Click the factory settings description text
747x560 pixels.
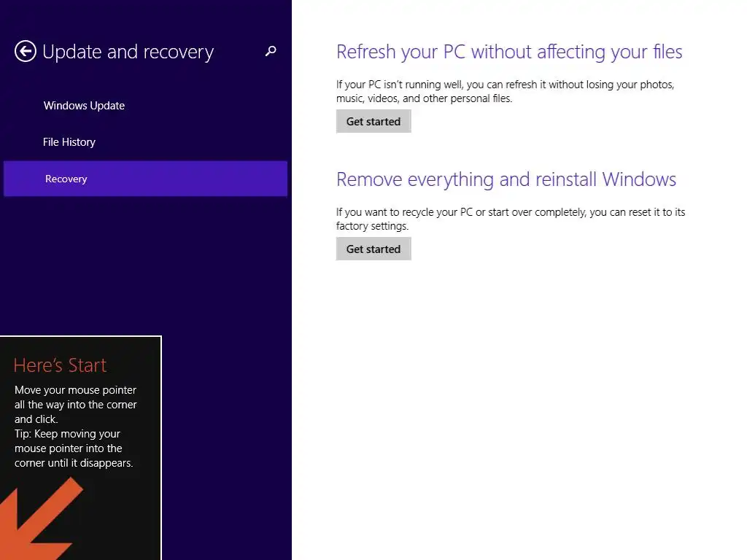[x=511, y=219]
